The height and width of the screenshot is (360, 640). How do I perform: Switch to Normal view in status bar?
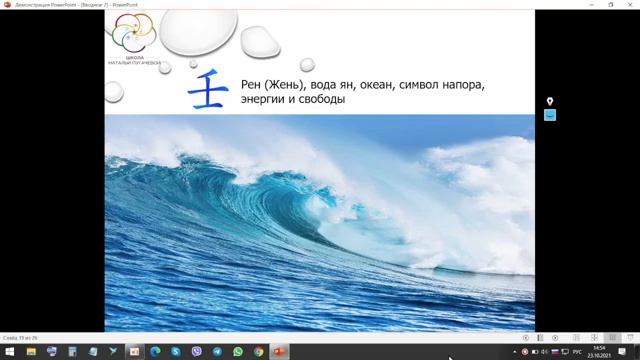coord(576,338)
